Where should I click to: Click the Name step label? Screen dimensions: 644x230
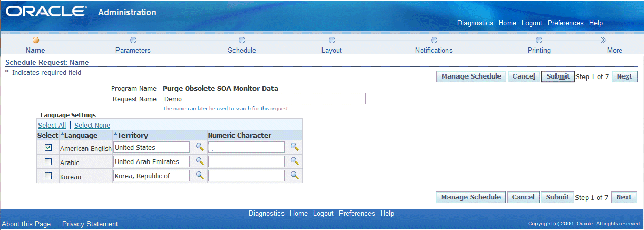35,51
